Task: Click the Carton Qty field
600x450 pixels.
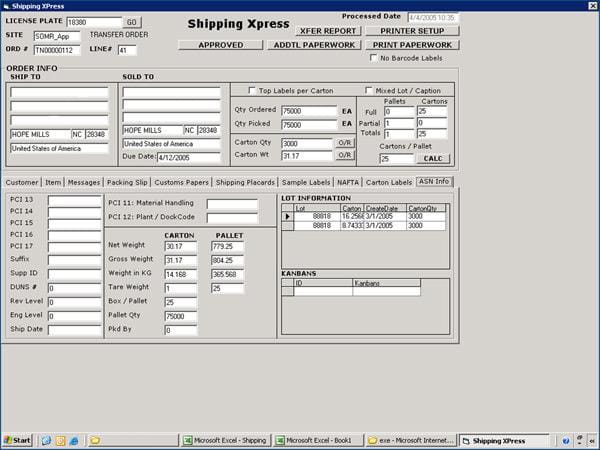Action: click(307, 143)
